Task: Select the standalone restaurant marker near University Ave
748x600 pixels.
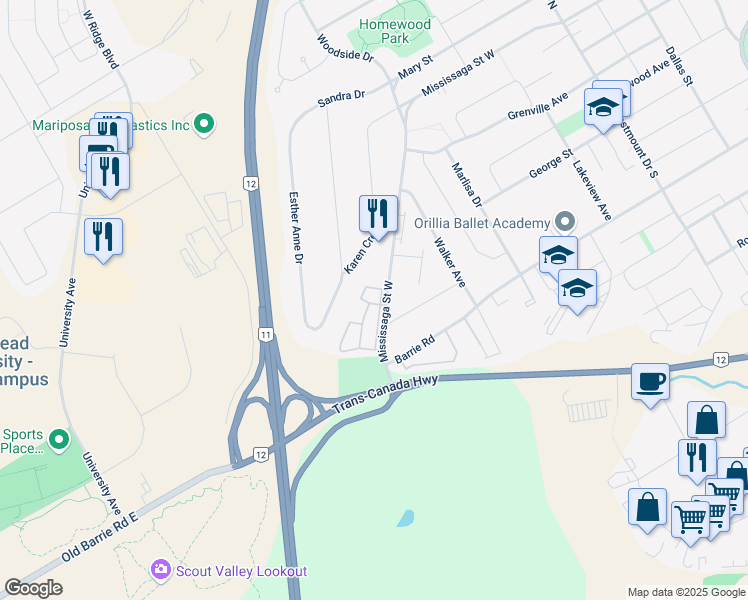Action: (x=104, y=237)
